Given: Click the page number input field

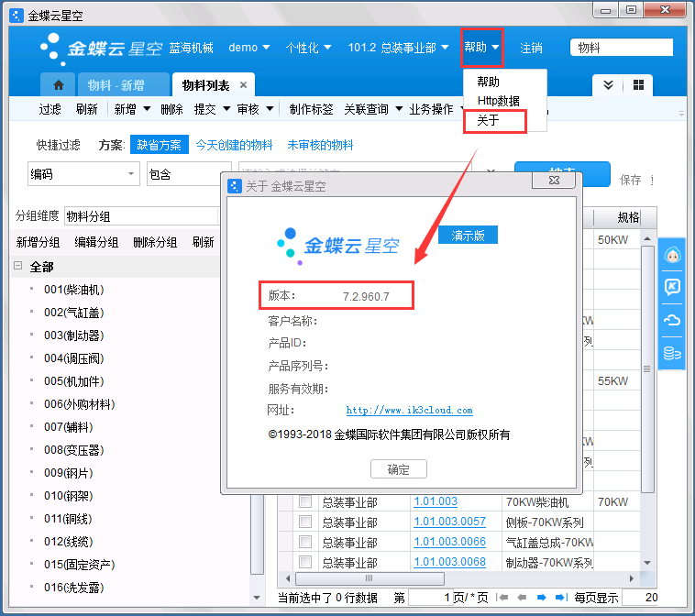Looking at the screenshot, I should click(x=430, y=598).
